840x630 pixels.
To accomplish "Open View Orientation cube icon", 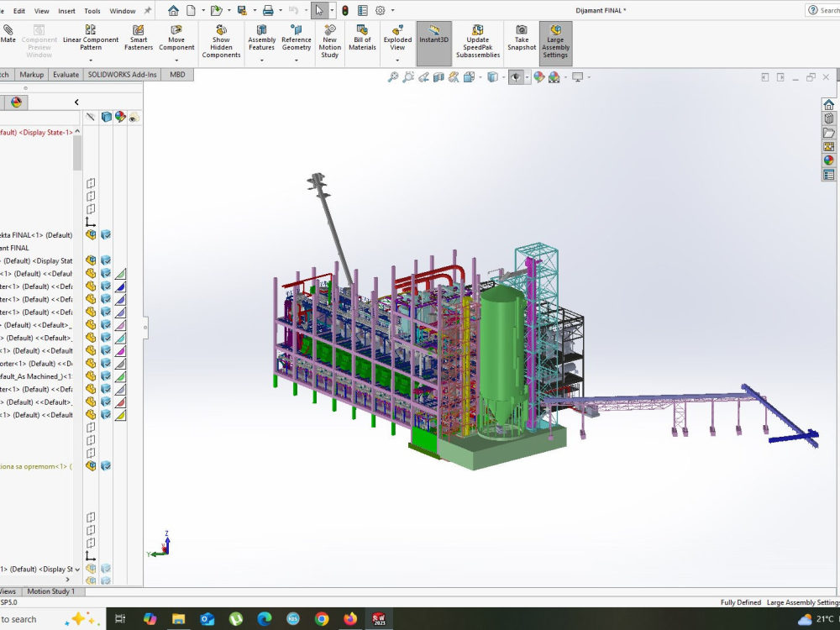I will click(470, 77).
